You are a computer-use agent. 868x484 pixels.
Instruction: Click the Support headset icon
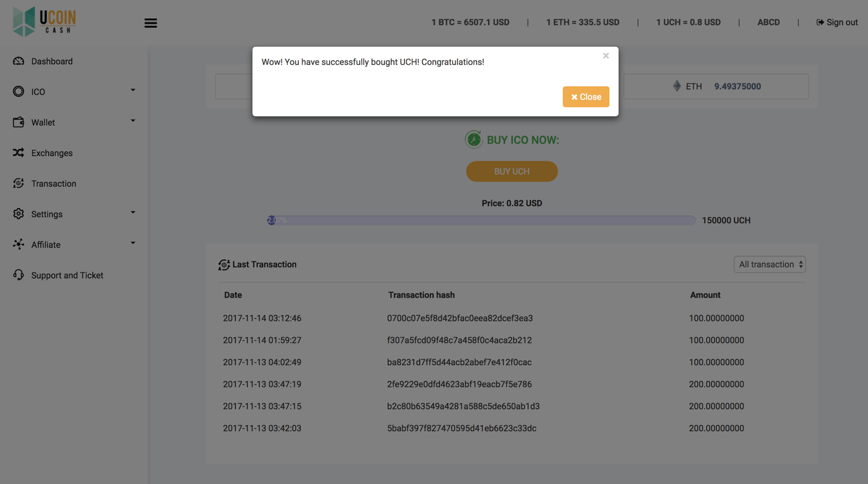[x=18, y=275]
